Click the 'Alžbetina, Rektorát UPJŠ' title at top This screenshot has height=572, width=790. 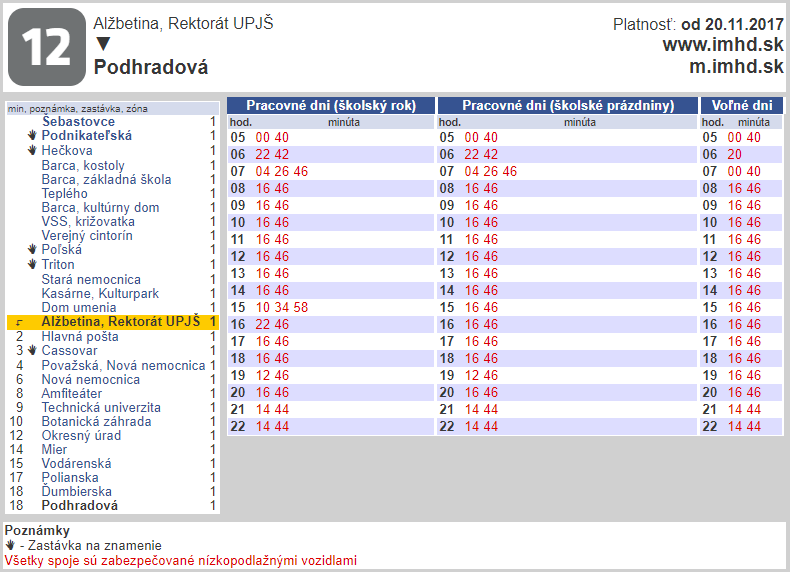coord(183,23)
